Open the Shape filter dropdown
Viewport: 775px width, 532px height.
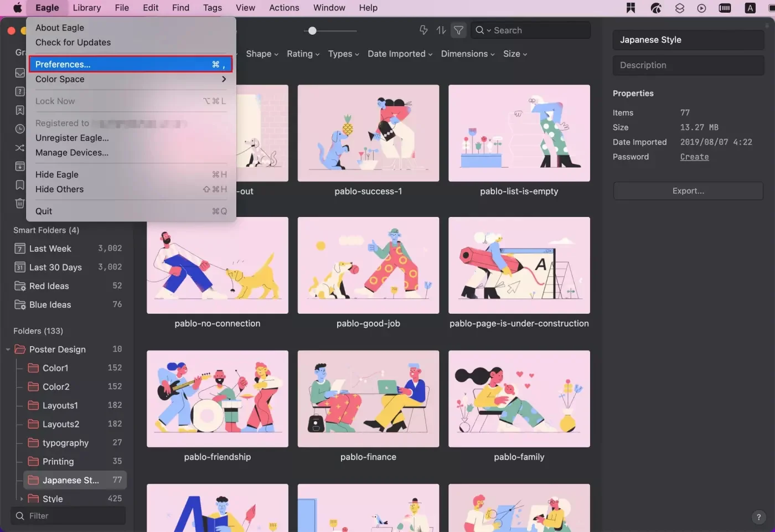(262, 54)
